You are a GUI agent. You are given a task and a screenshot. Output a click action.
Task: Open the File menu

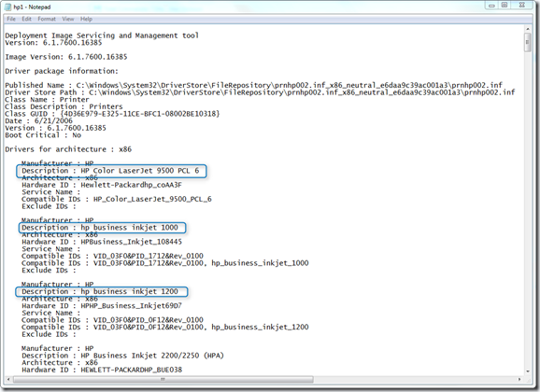pyautogui.click(x=11, y=19)
